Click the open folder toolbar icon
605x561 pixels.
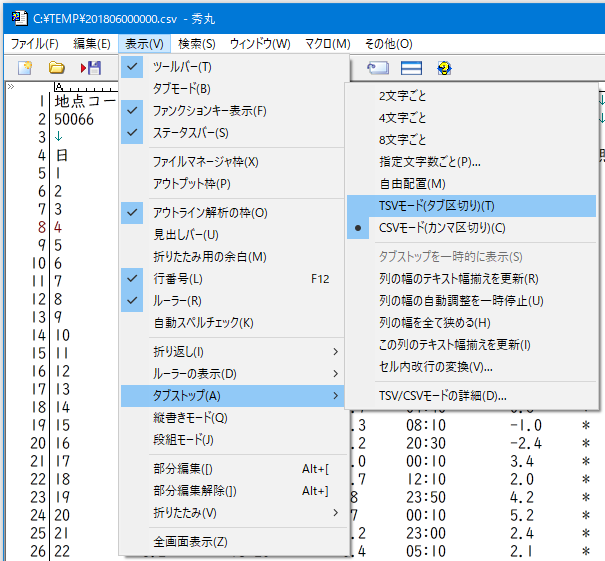click(x=56, y=68)
